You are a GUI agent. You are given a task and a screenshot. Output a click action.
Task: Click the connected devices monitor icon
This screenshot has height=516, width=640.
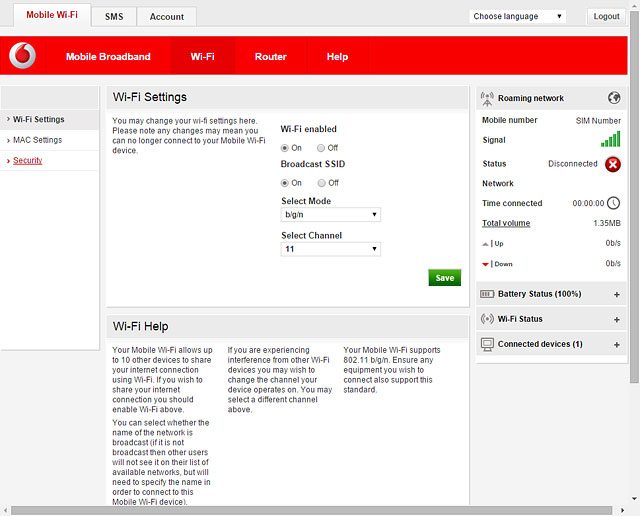coord(488,344)
